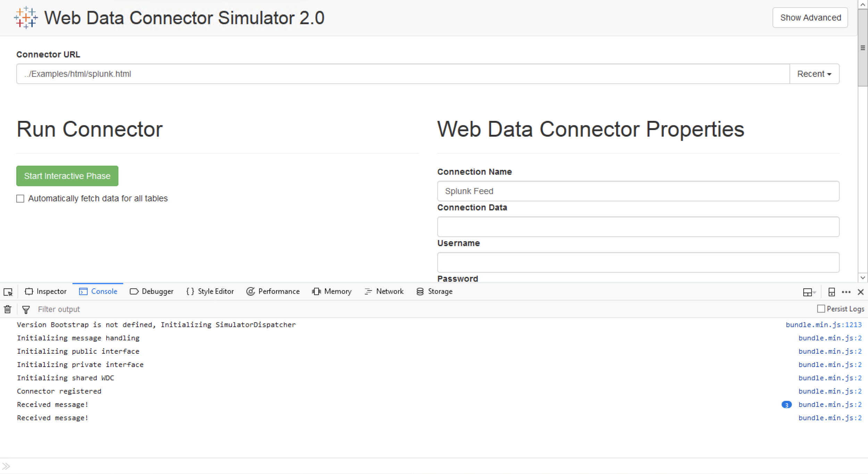Select the 'Connector registered' log text

[59, 391]
